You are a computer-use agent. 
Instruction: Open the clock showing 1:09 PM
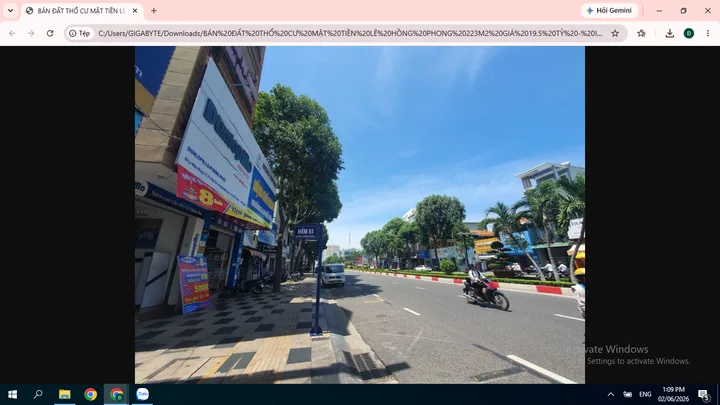[673, 394]
